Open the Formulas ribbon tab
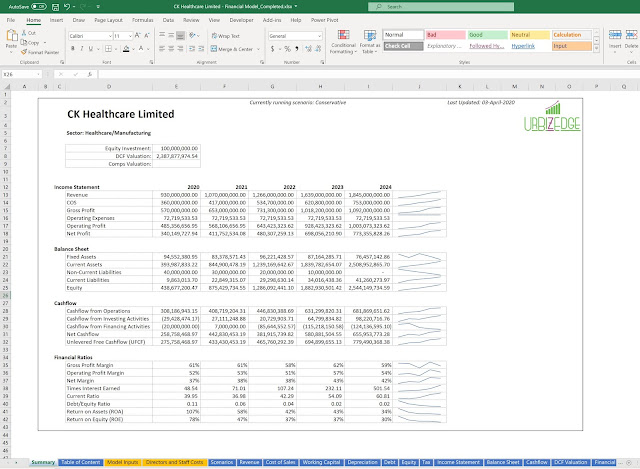 point(142,20)
